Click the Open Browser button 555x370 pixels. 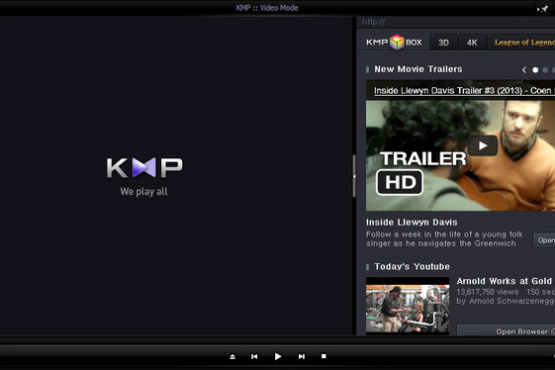pos(507,331)
